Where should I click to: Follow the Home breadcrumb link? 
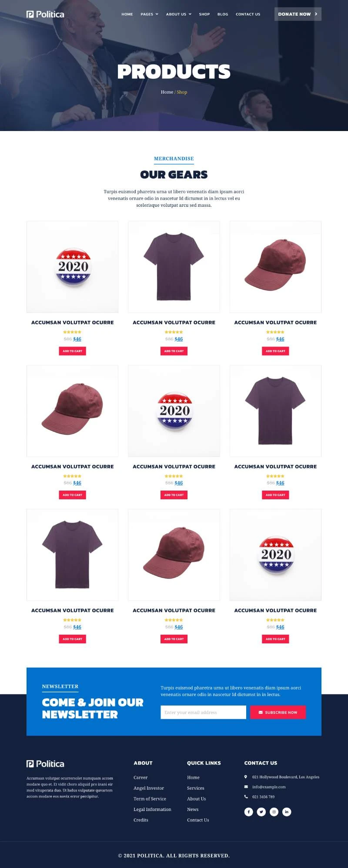(x=167, y=92)
